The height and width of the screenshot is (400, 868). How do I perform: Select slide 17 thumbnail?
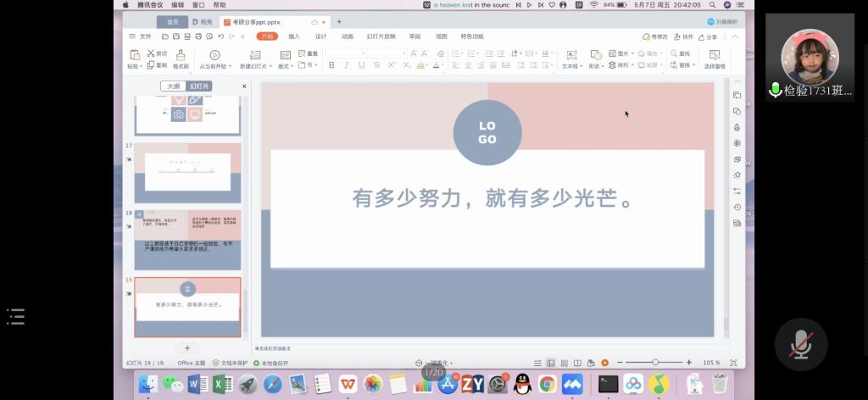(x=187, y=172)
